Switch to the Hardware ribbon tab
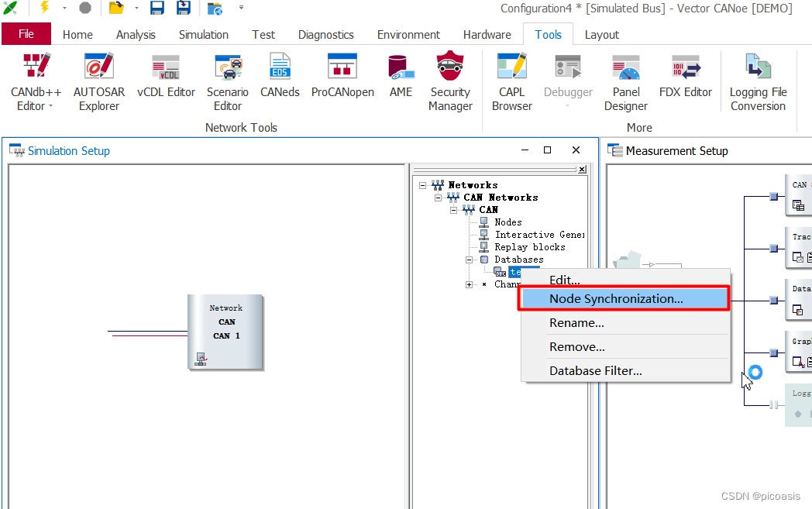 [487, 35]
